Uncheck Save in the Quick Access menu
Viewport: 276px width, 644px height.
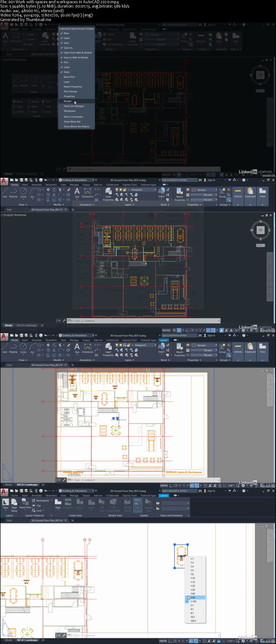[66, 43]
